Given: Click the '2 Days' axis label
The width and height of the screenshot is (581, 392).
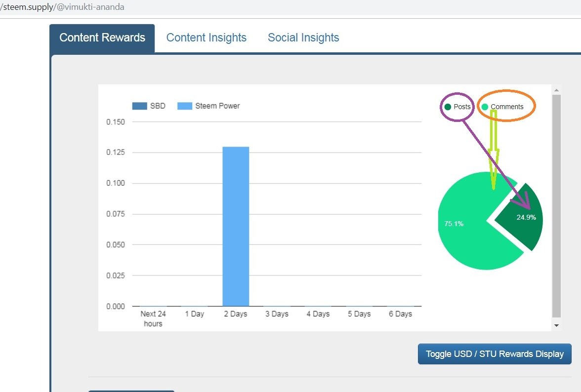Looking at the screenshot, I should tap(236, 314).
